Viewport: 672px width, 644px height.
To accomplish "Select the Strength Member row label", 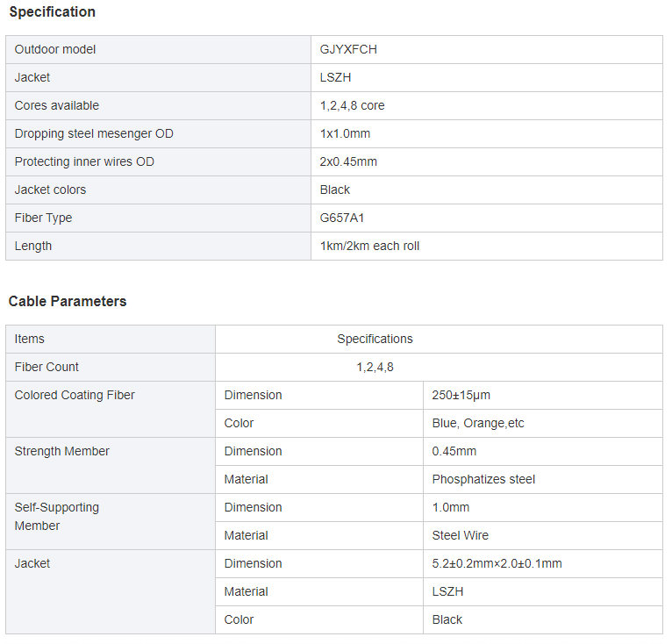I will 61,452.
